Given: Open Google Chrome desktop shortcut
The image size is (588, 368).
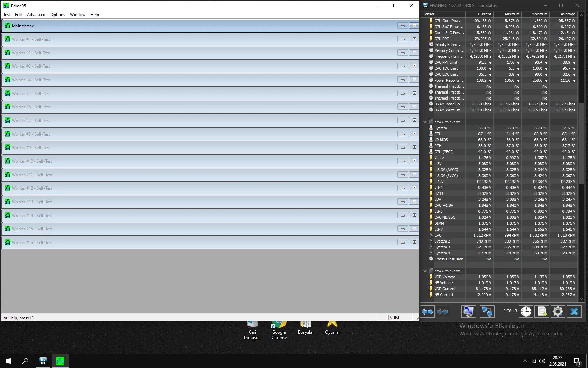Looking at the screenshot, I should (279, 330).
